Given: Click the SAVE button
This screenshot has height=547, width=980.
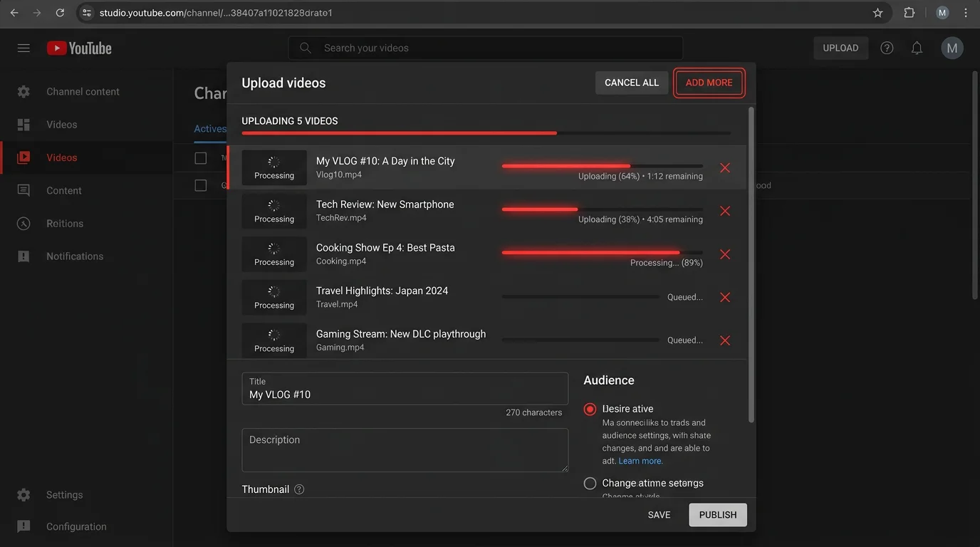Looking at the screenshot, I should [x=659, y=515].
